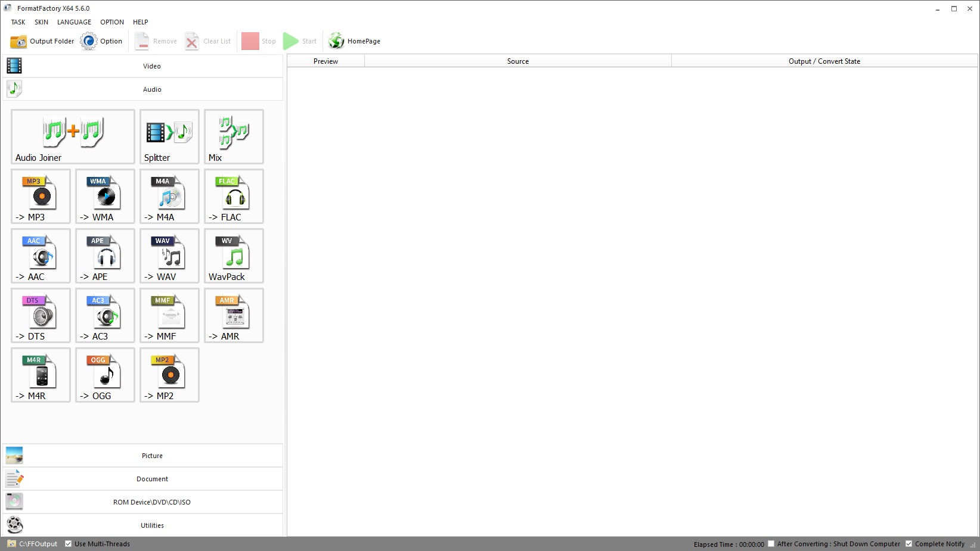Select the -> WMA converter

click(105, 196)
